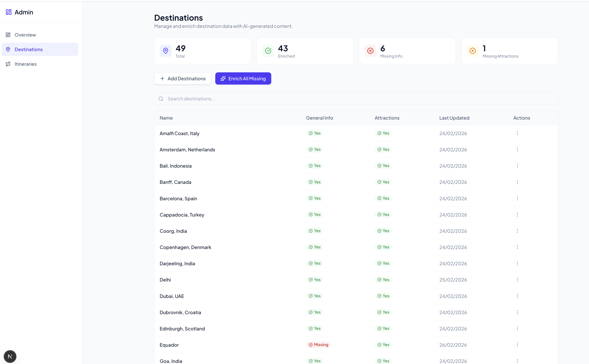Click the orange X icon on Missing Attractions card
The image size is (589, 364).
[472, 51]
